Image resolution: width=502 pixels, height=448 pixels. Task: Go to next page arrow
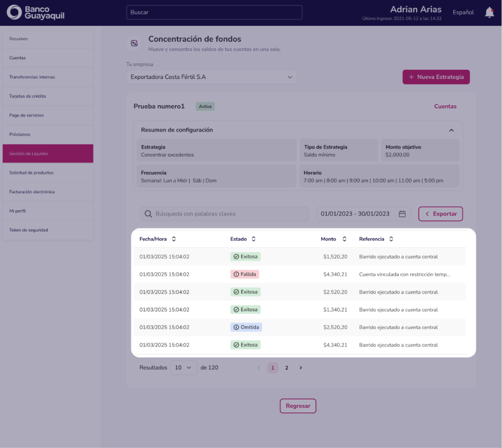tap(301, 368)
